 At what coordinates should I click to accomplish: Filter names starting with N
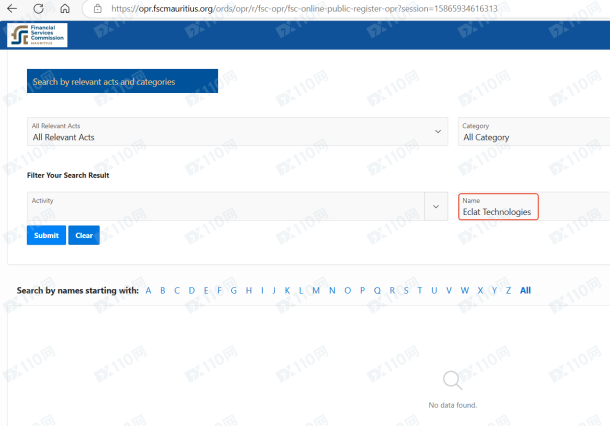click(332, 291)
